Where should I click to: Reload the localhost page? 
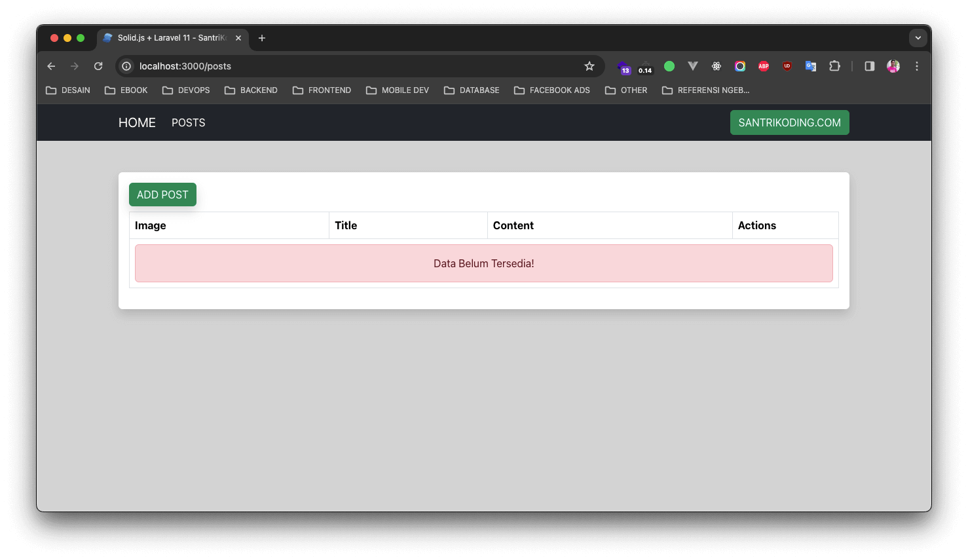(x=98, y=66)
